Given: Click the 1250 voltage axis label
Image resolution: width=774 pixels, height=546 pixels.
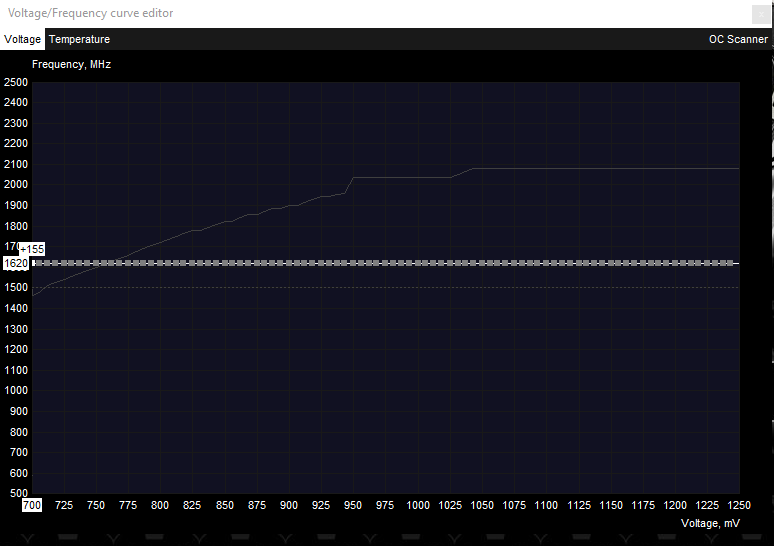Looking at the screenshot, I should (739, 505).
